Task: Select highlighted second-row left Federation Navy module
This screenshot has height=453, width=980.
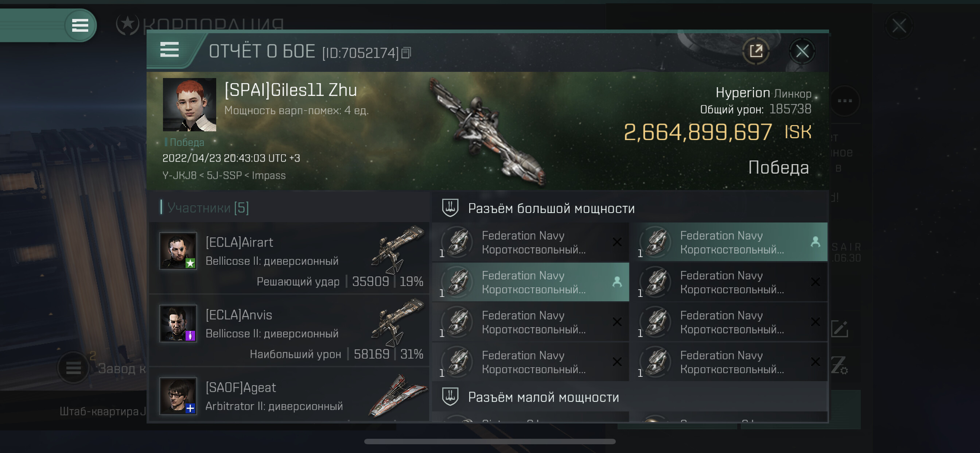Action: pos(531,282)
